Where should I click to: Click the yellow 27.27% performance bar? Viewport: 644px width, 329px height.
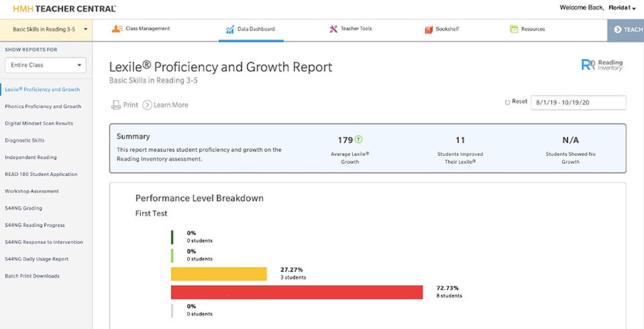coord(219,274)
